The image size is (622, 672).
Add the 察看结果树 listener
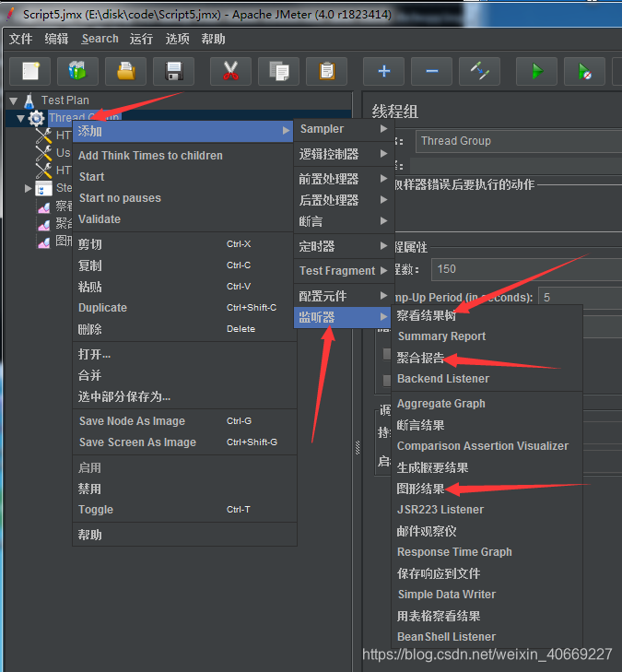tap(487, 316)
